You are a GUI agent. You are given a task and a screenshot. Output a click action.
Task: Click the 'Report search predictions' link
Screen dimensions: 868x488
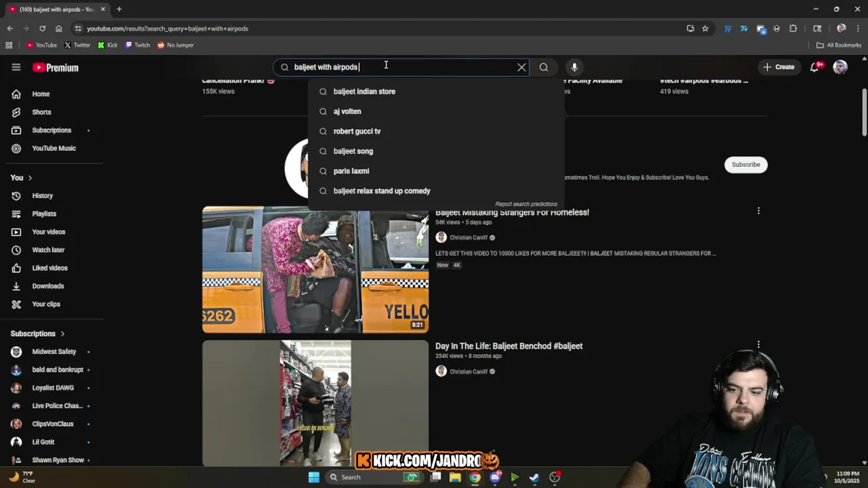526,204
